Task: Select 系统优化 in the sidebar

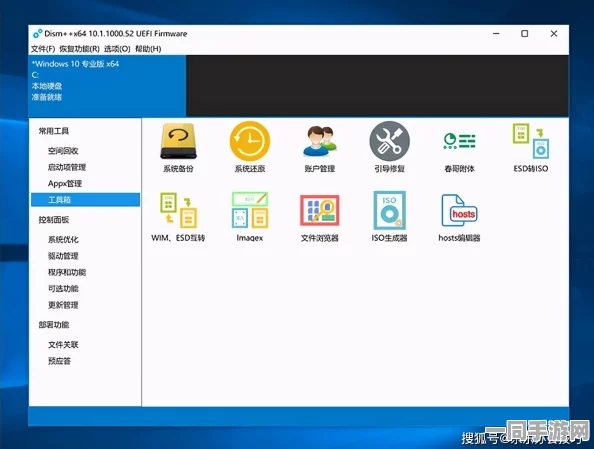Action: click(63, 239)
